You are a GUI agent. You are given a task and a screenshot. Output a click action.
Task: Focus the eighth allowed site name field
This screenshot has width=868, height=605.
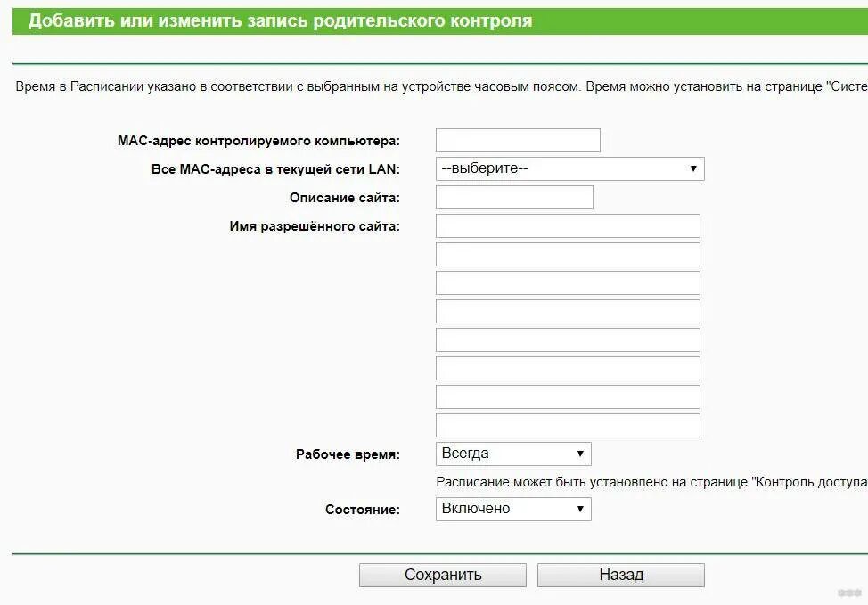(x=568, y=426)
